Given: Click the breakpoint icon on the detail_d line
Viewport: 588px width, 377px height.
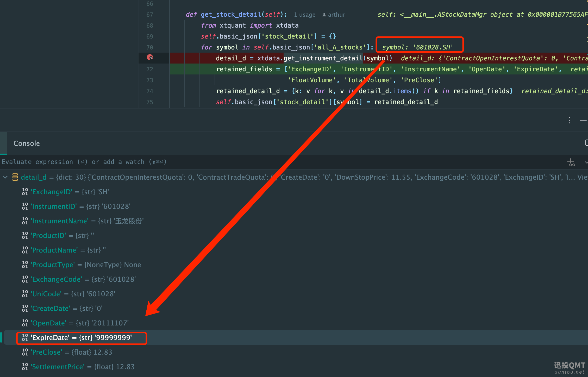Looking at the screenshot, I should point(150,58).
